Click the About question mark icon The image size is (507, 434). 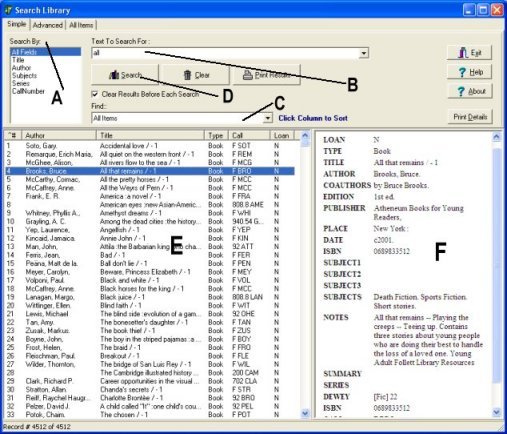click(x=461, y=91)
